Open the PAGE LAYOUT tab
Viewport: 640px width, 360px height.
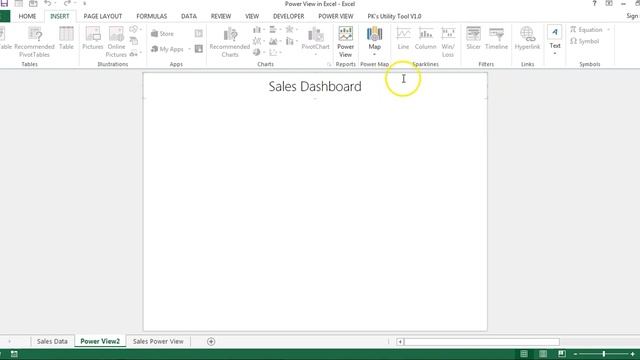coord(103,16)
